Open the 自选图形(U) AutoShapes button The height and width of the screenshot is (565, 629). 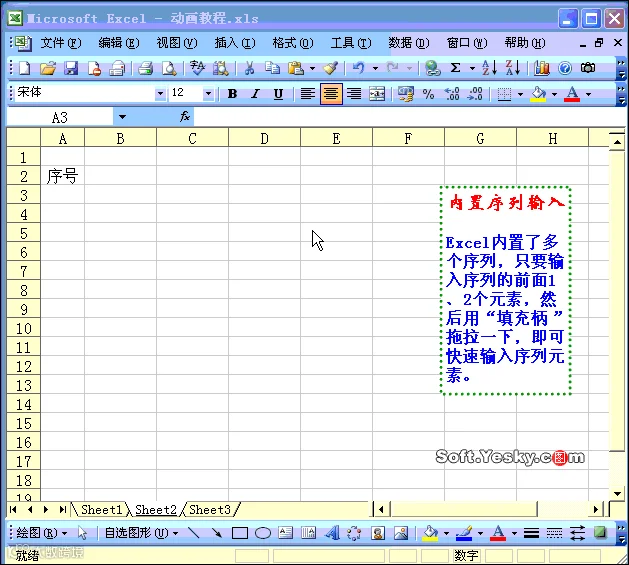[x=141, y=533]
